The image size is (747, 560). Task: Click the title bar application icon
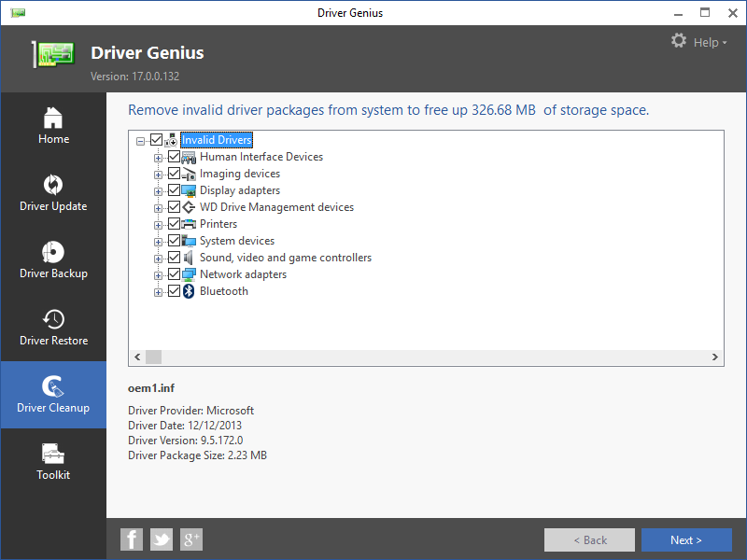point(18,12)
